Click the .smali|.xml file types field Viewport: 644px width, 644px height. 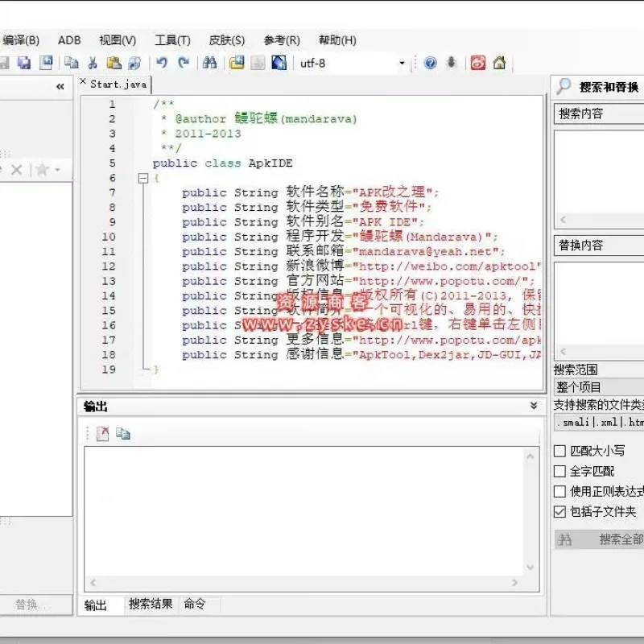599,422
